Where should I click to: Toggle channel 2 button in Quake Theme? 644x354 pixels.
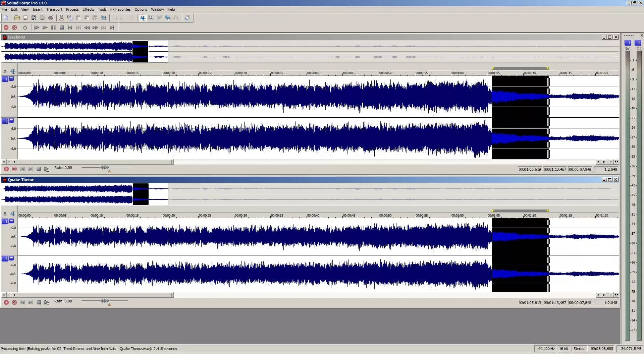click(x=5, y=258)
